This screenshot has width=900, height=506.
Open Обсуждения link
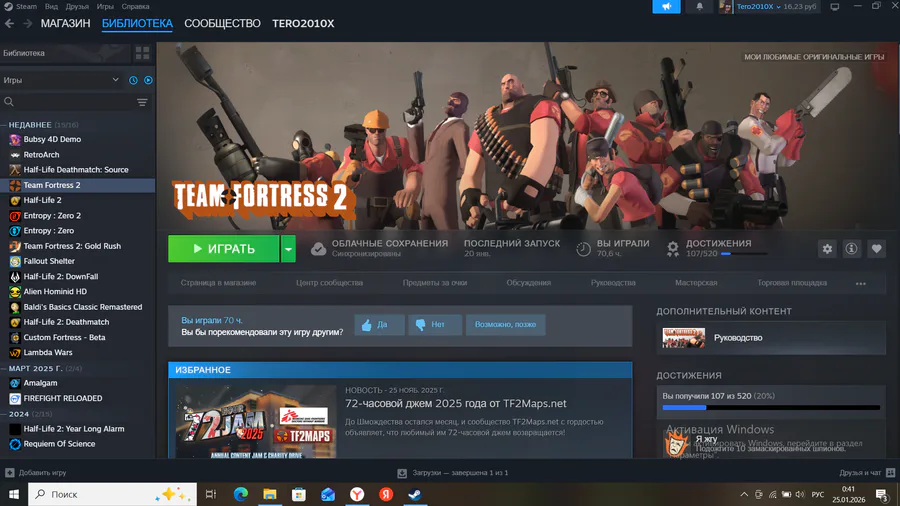point(529,283)
